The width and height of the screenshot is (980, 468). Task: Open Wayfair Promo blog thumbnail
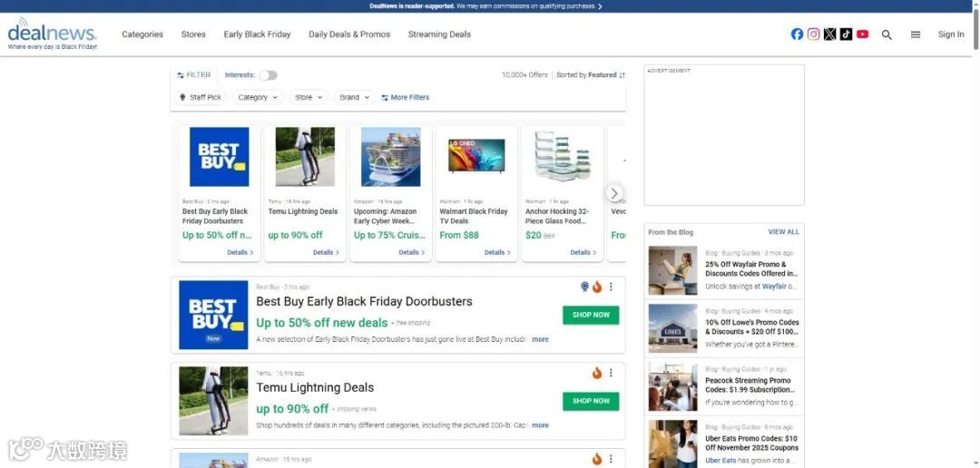(672, 270)
